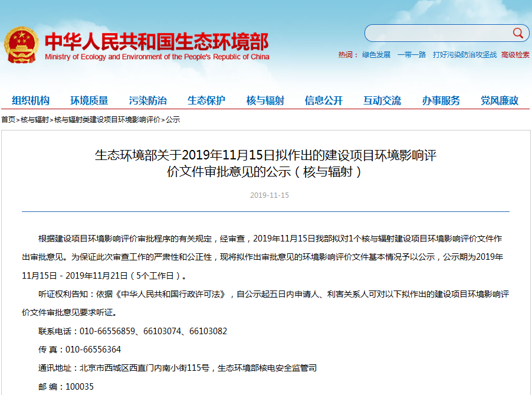Open the 污染防治 navigation menu

point(148,100)
